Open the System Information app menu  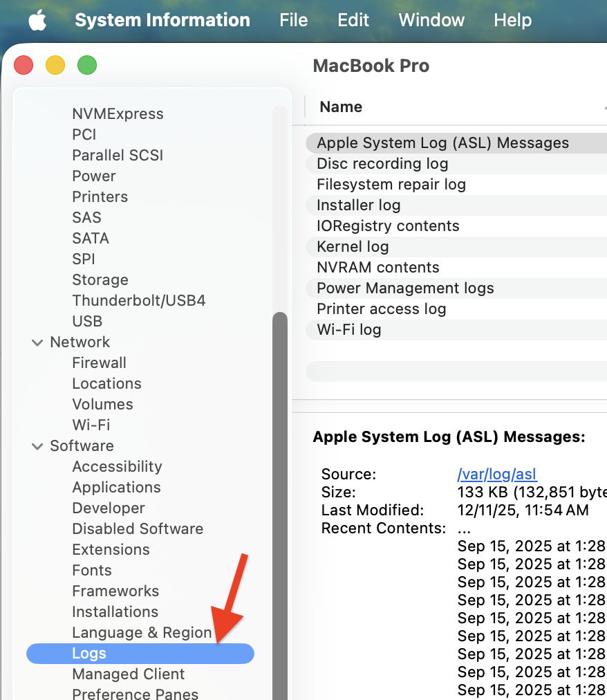point(162,20)
